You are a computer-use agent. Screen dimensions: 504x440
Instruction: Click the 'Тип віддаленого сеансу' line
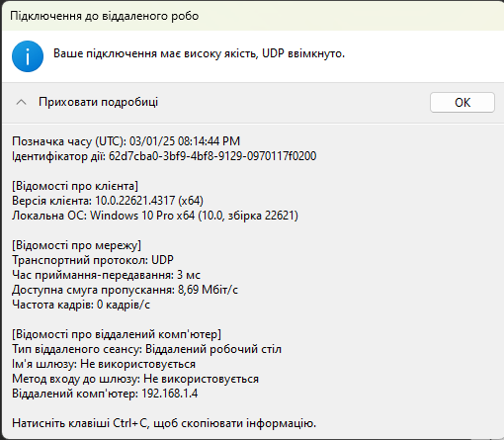click(147, 349)
